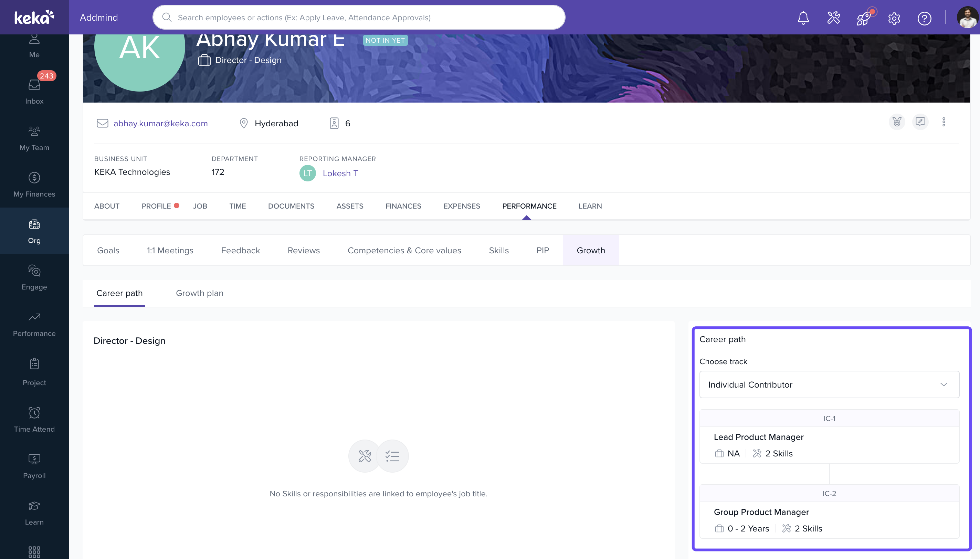
Task: Click the employee search input field
Action: 359,18
